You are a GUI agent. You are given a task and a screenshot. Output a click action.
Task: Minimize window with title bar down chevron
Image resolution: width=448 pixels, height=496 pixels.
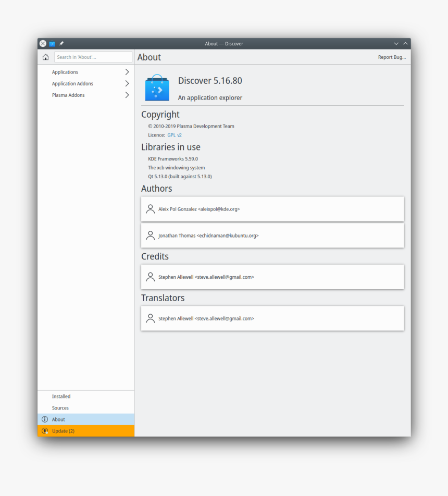coord(396,44)
